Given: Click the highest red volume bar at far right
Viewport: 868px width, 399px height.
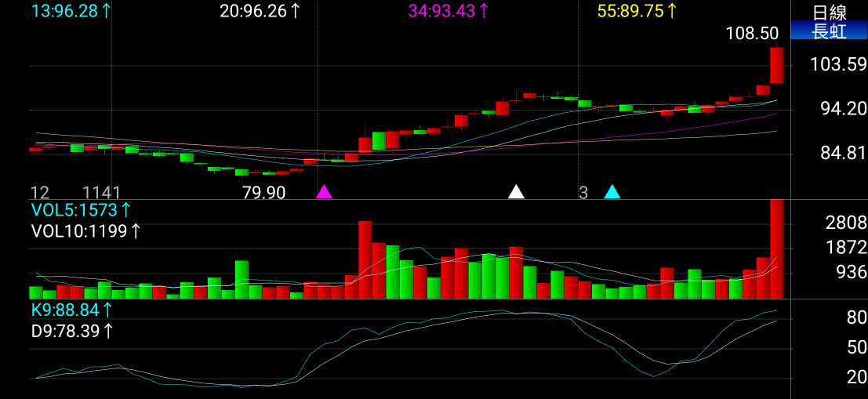Looking at the screenshot, I should [x=777, y=249].
